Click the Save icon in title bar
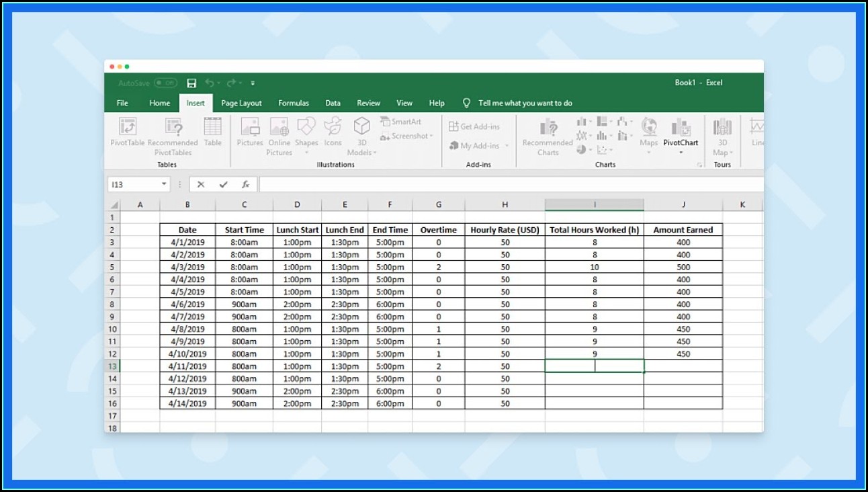 pyautogui.click(x=191, y=83)
